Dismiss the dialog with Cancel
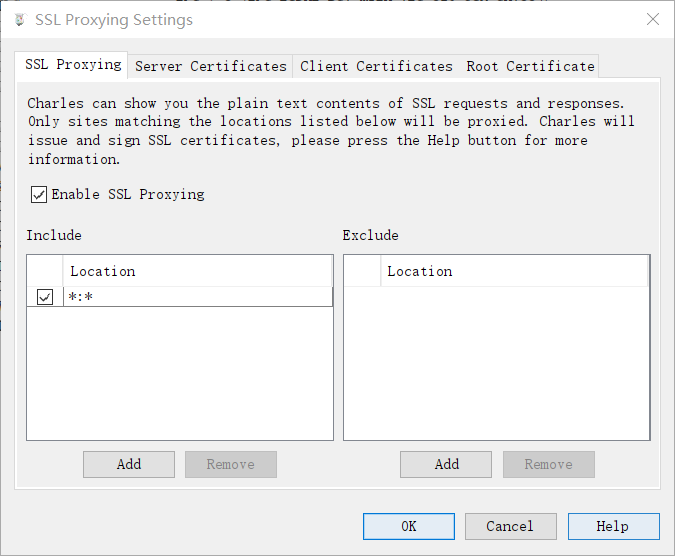The height and width of the screenshot is (556, 675). 510,526
